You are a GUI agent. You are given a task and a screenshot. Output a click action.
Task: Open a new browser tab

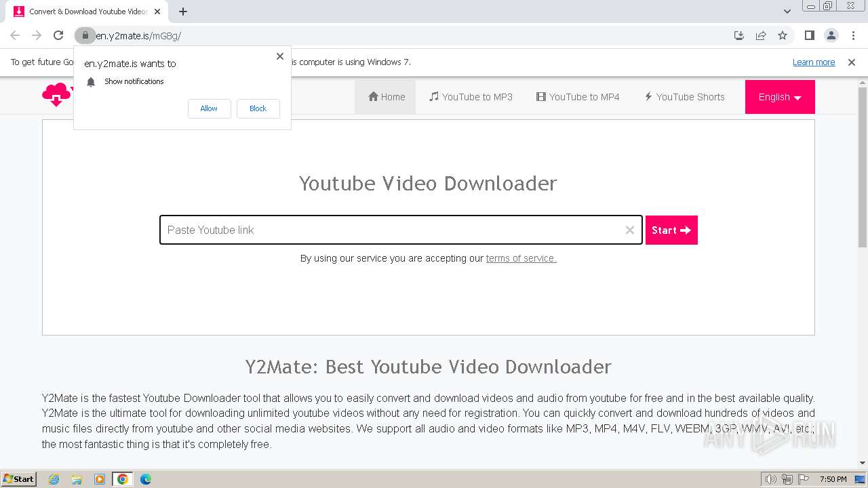coord(183,12)
